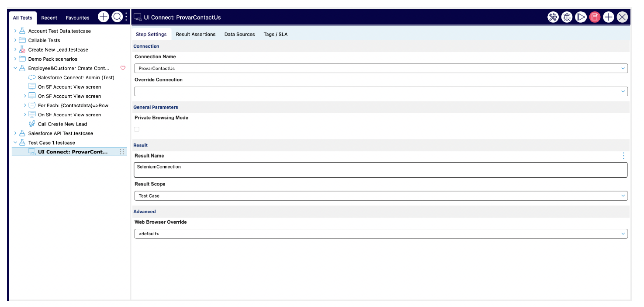
Task: Open the three-dot menu beside search icon
Action: click(126, 17)
